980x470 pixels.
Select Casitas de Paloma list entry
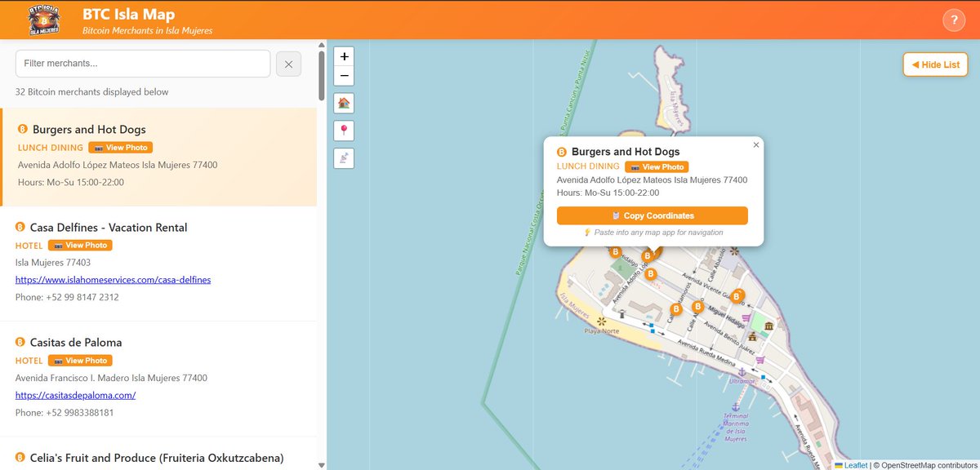(x=158, y=379)
